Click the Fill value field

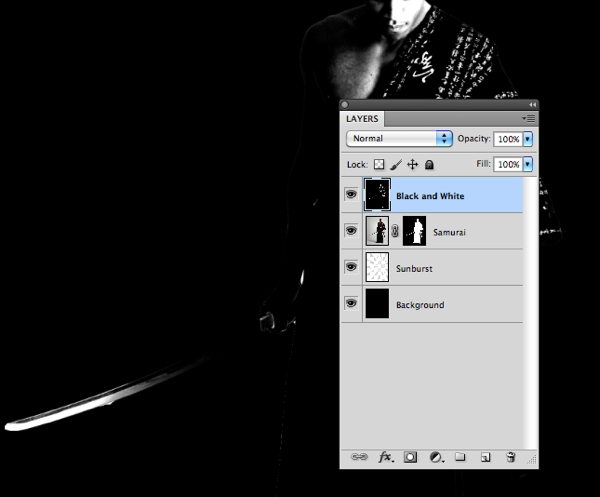click(508, 165)
